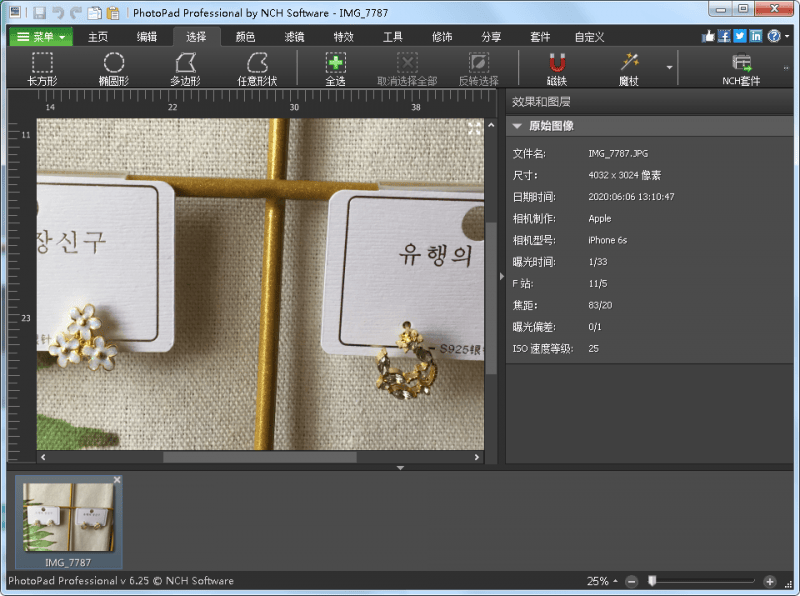Open the NCH套件 suite panel

740,68
